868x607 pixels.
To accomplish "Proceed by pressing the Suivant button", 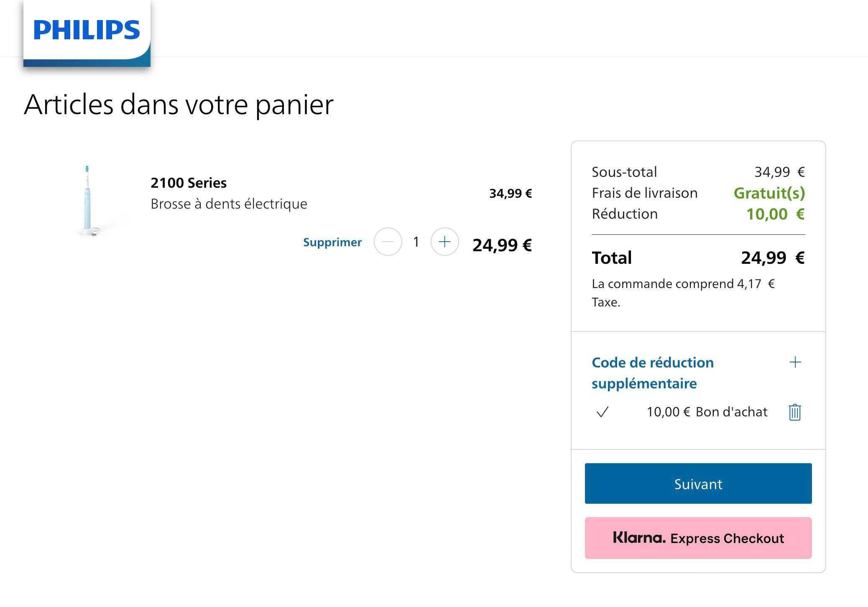I will click(x=698, y=484).
